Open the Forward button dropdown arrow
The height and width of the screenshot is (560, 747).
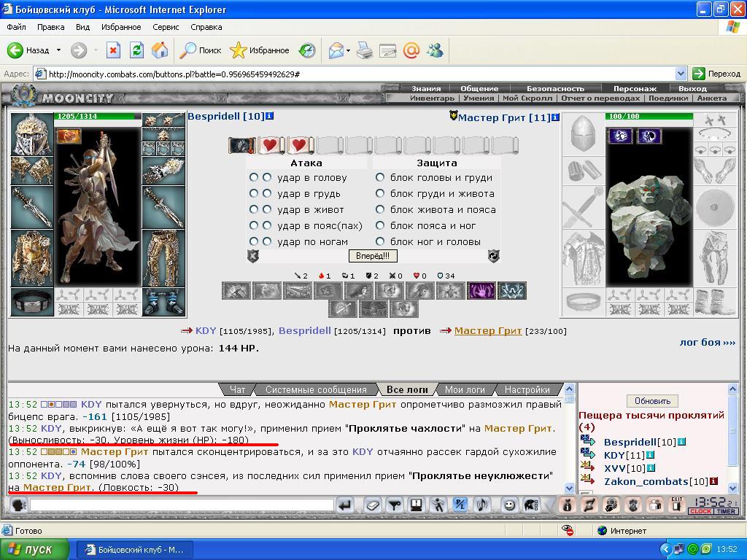point(96,50)
